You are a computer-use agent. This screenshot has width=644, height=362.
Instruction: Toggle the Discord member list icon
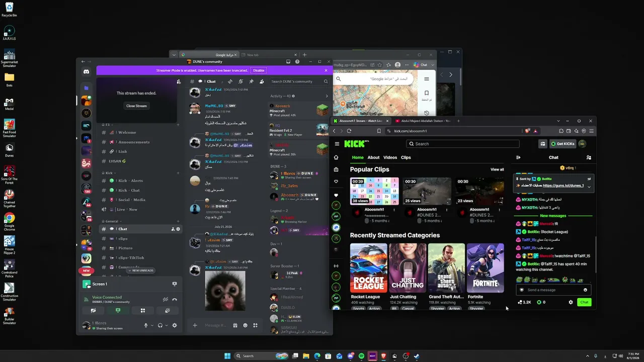pos(262,81)
